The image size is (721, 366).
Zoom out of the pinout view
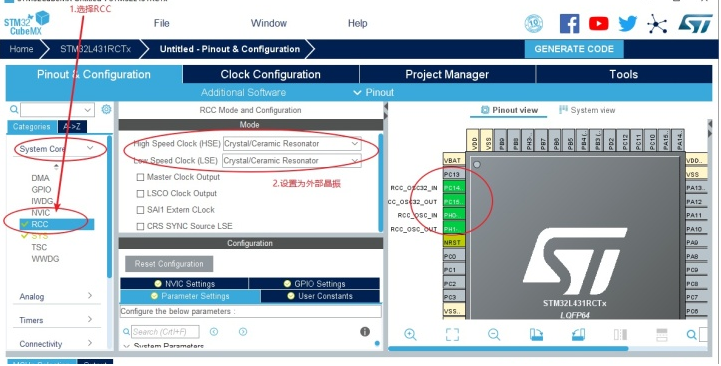click(494, 334)
